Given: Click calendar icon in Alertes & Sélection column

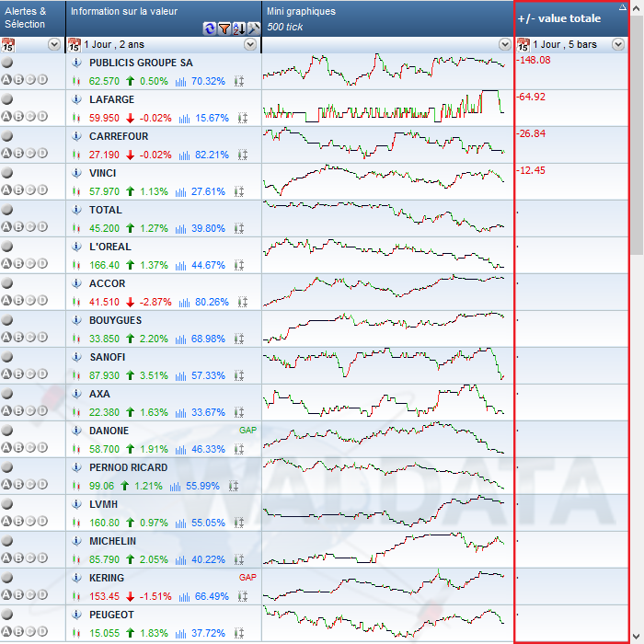Looking at the screenshot, I should [x=7, y=45].
